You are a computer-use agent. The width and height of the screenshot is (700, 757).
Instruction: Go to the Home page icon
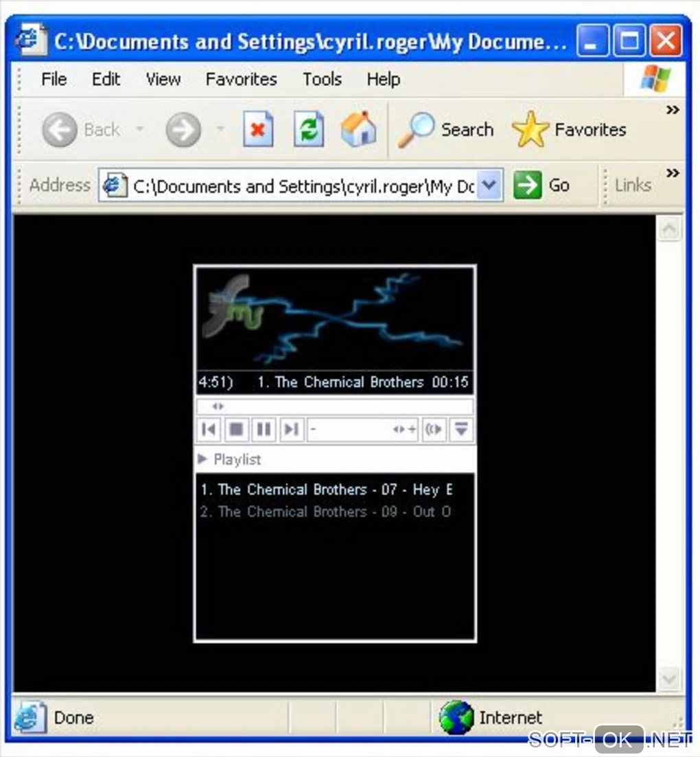358,128
